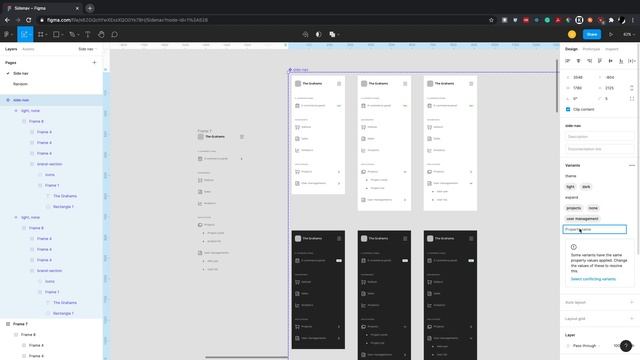Viewport: 640px width, 360px height.
Task: Select the side nav component layer
Action: pyautogui.click(x=51, y=100)
